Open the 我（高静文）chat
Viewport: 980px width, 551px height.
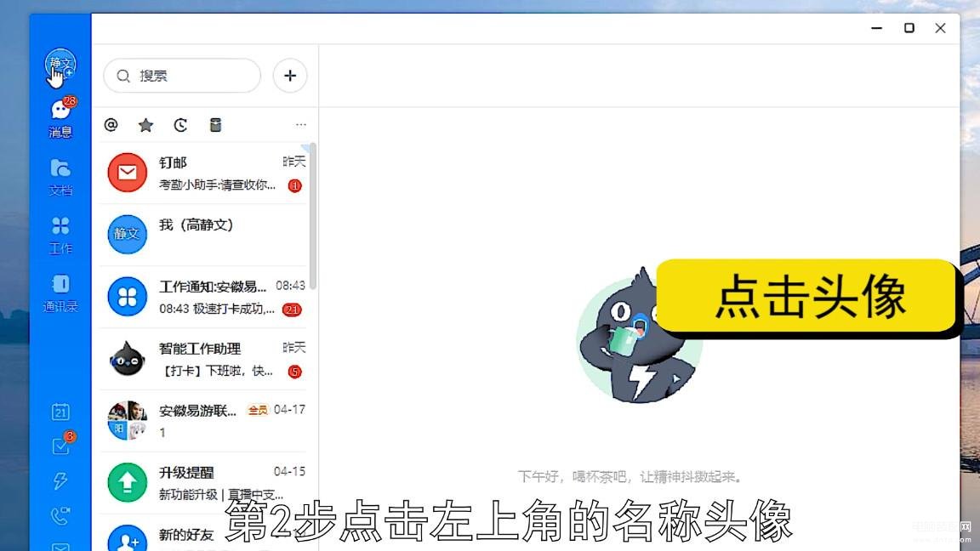(204, 235)
